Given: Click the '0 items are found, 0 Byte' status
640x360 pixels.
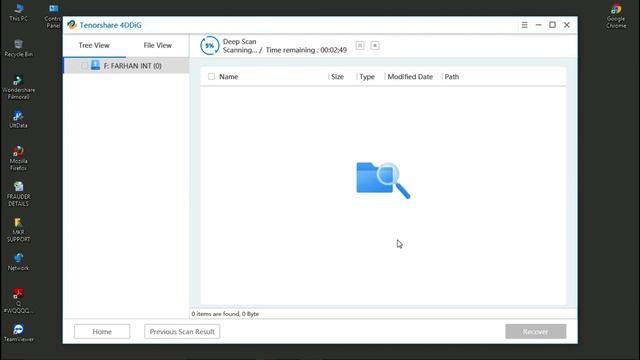Looking at the screenshot, I should (x=225, y=314).
